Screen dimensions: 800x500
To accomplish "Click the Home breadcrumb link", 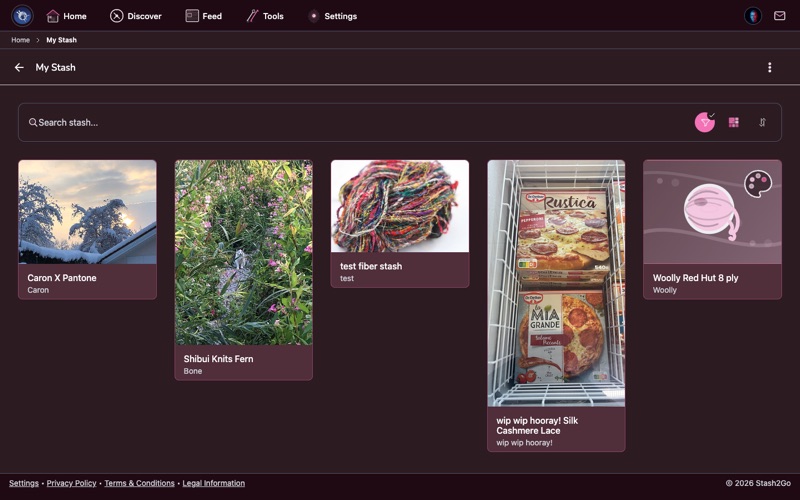I will [20, 40].
